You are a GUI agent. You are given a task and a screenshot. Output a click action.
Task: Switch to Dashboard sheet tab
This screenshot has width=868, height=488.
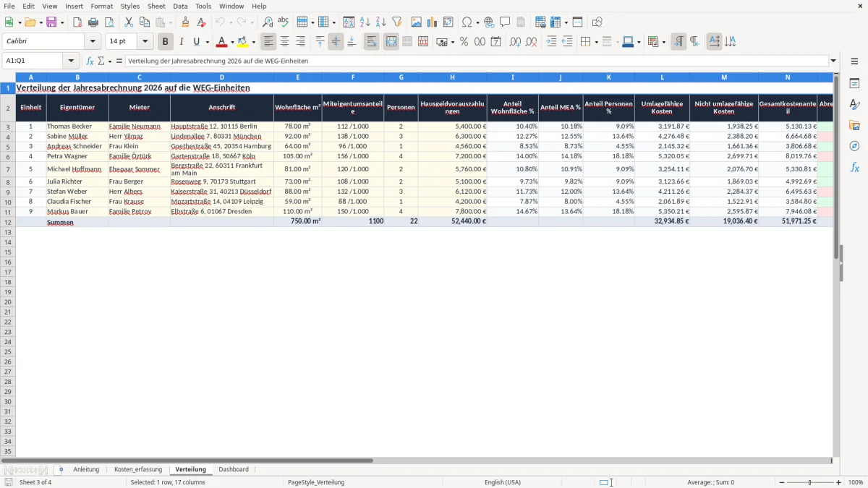point(234,469)
